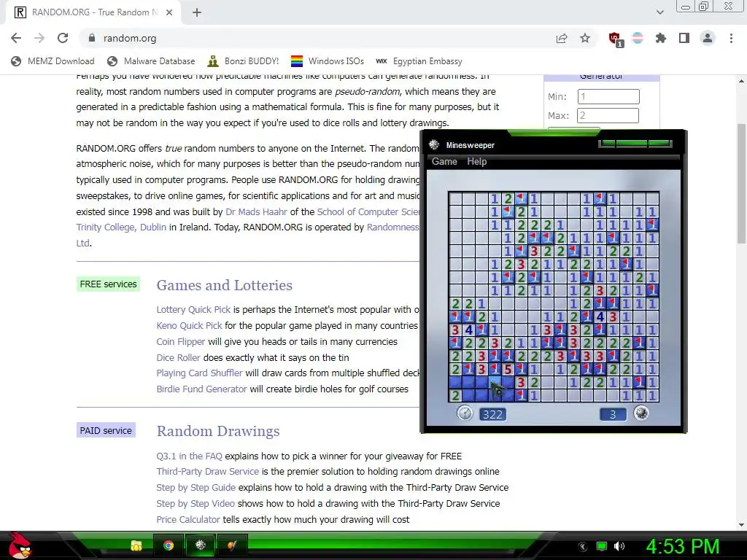Open the Bonzi BUDDY! bookmark

coord(243,61)
